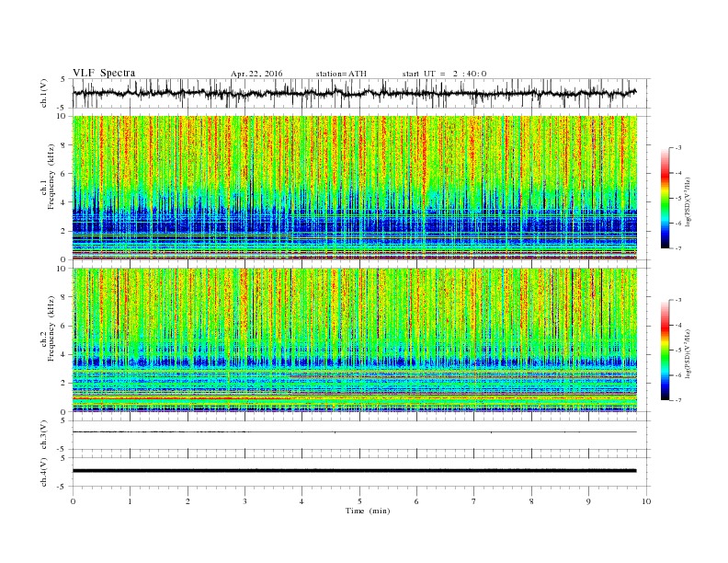Image resolution: width=728 pixels, height=563 pixels.
Task: Select the date text "Apr. 22, 2016"
Action: tap(256, 74)
